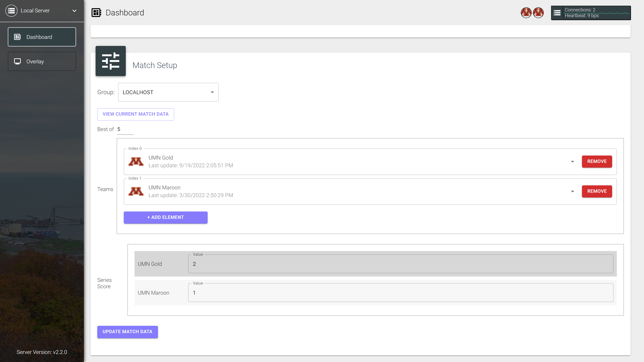Click the Server Version v2.2.0 text
644x362 pixels.
click(x=42, y=352)
